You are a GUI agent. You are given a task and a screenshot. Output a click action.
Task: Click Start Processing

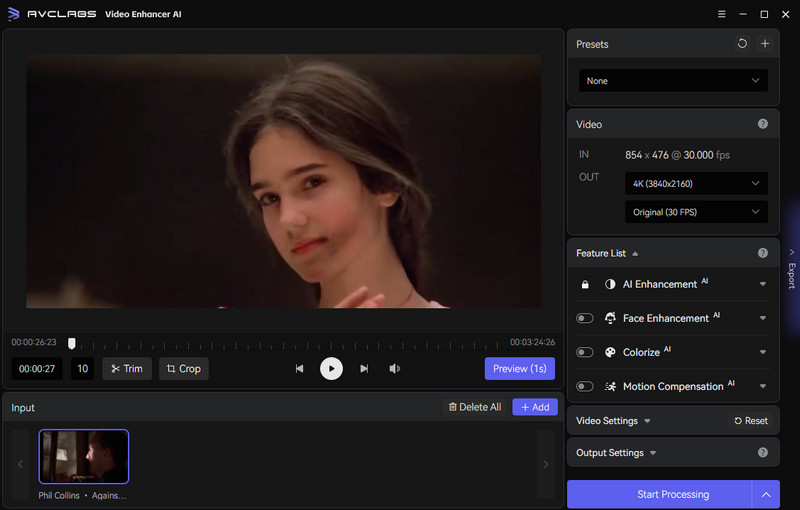(659, 494)
